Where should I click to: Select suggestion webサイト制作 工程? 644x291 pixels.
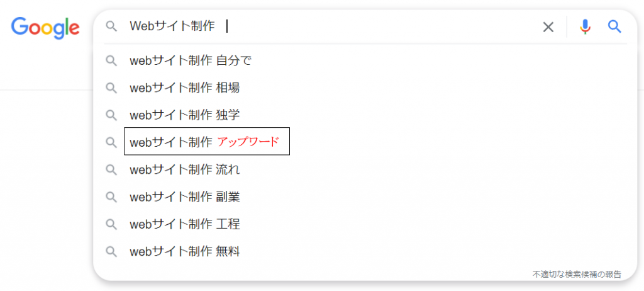coord(184,224)
